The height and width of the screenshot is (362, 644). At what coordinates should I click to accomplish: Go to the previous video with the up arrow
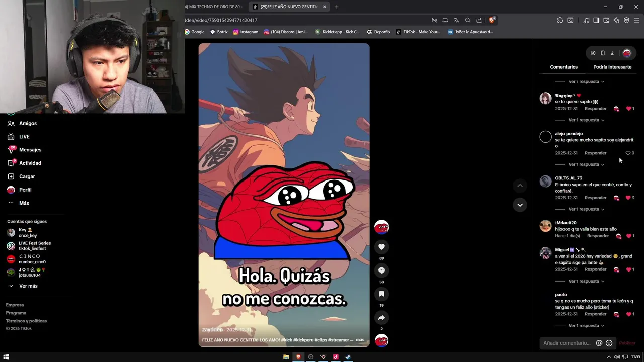coord(520,186)
